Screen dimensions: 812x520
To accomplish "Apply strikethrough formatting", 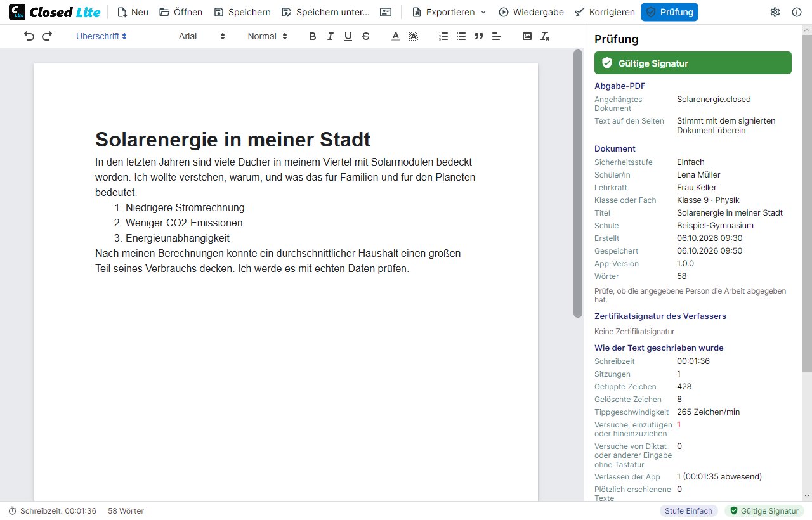I will tap(366, 36).
